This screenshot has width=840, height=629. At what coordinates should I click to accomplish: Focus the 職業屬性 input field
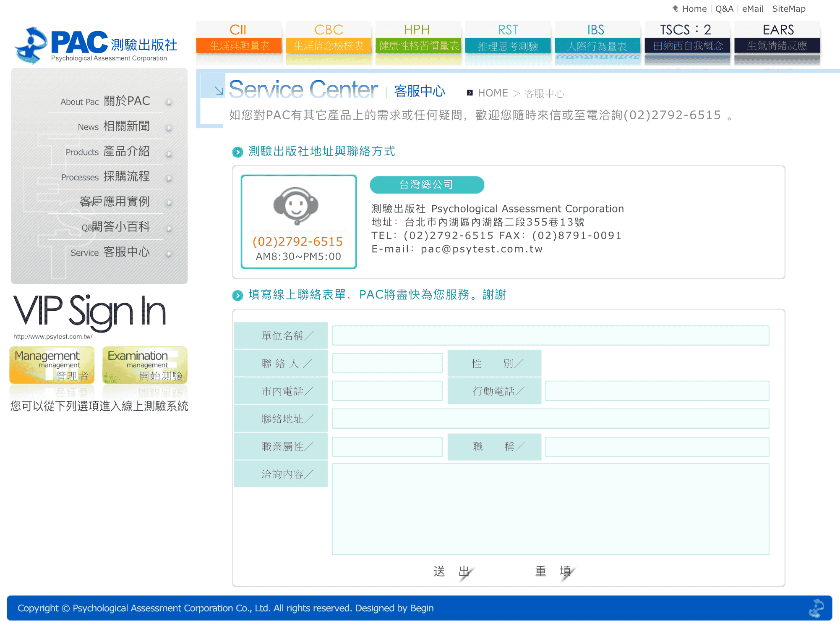point(387,447)
